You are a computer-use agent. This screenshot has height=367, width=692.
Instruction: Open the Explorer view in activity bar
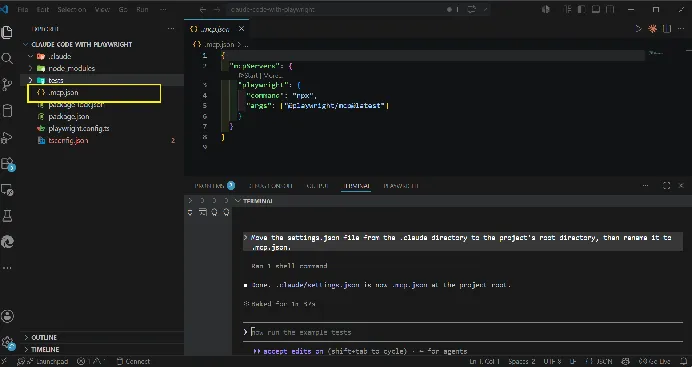(7, 32)
